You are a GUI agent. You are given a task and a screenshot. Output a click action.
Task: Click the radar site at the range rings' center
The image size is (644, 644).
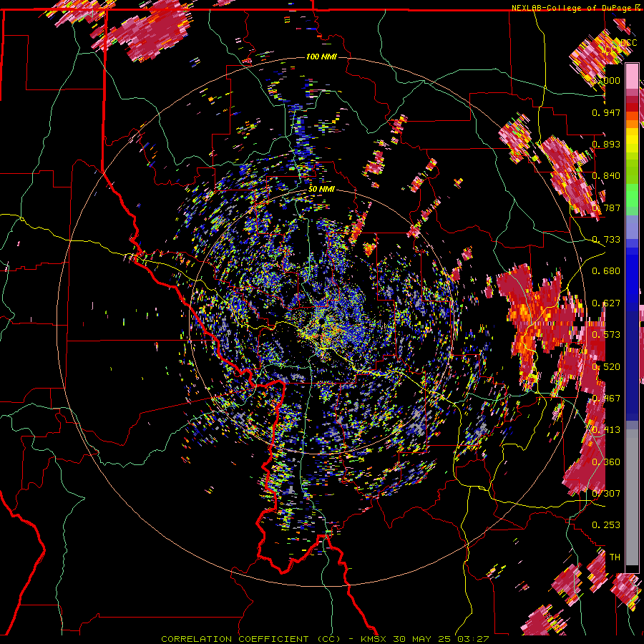(x=321, y=323)
